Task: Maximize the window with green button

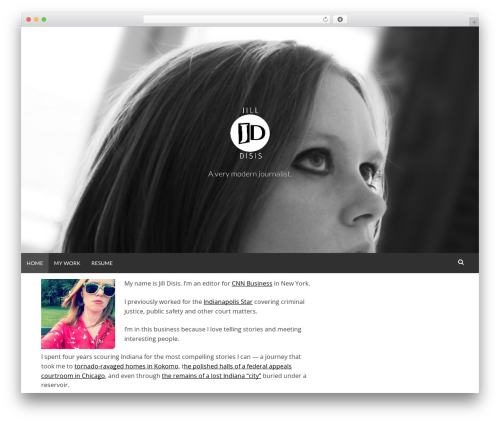Action: pyautogui.click(x=44, y=19)
